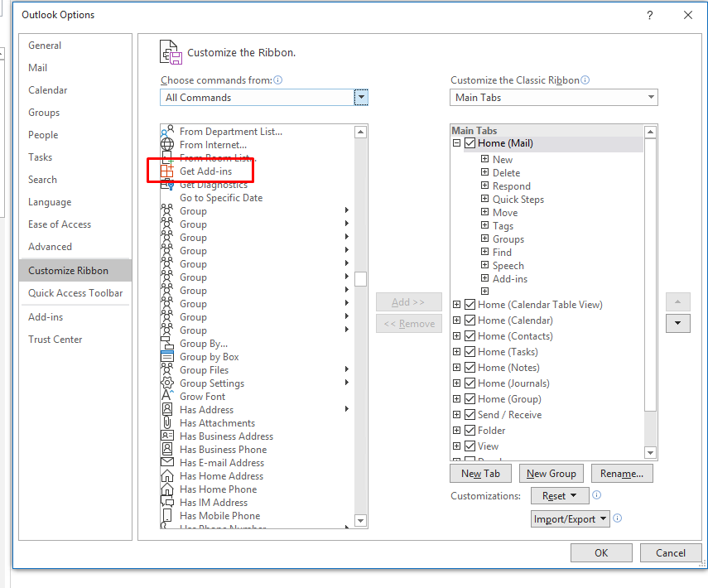Click the Grow Font icon
The height and width of the screenshot is (588, 708).
click(x=167, y=396)
